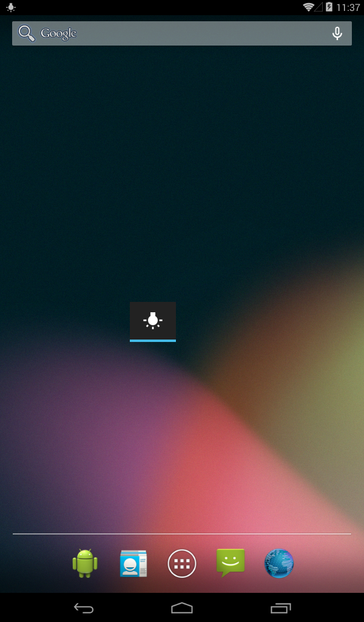
Task: Tap the Back navigation button
Action: pyautogui.click(x=84, y=607)
